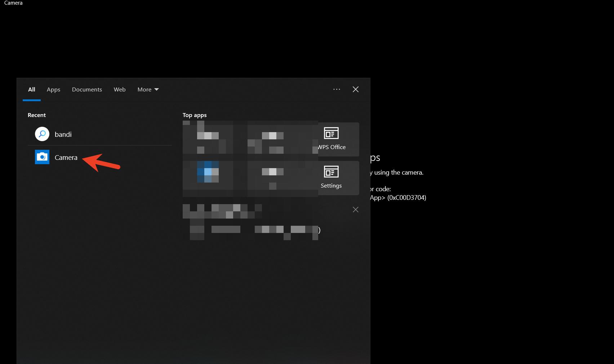Image resolution: width=614 pixels, height=364 pixels.
Task: Select the recent search "bandi" text
Action: tap(63, 134)
